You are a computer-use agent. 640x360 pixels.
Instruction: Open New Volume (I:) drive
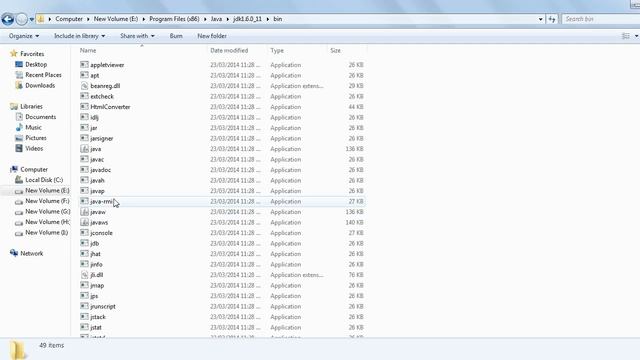[47, 233]
